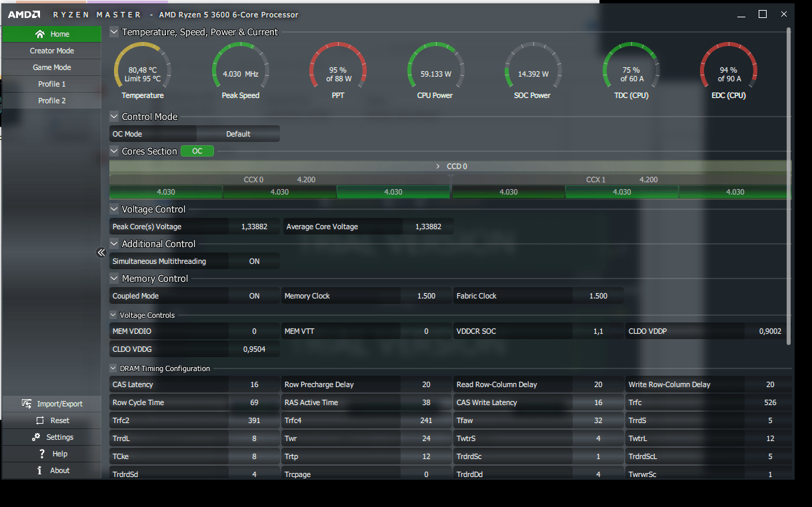Viewport: 812px width, 507px height.
Task: Click the Peak Core(s) Voltage value
Action: tap(254, 227)
